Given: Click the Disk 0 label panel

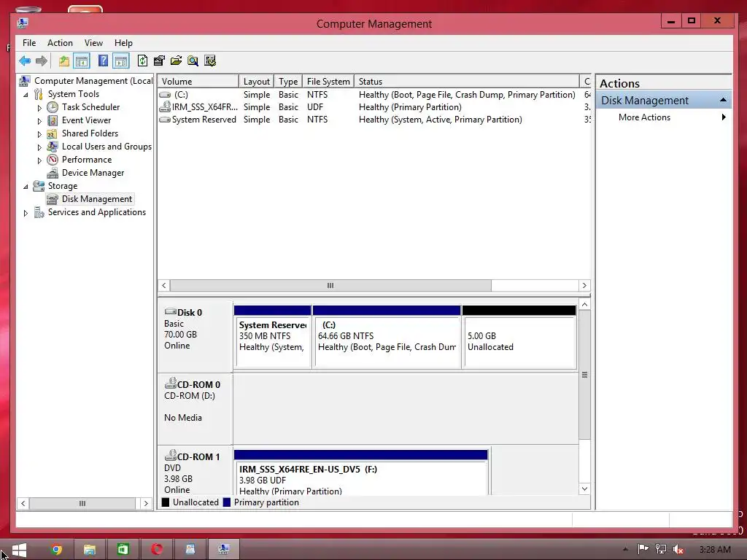Looking at the screenshot, I should 195,336.
